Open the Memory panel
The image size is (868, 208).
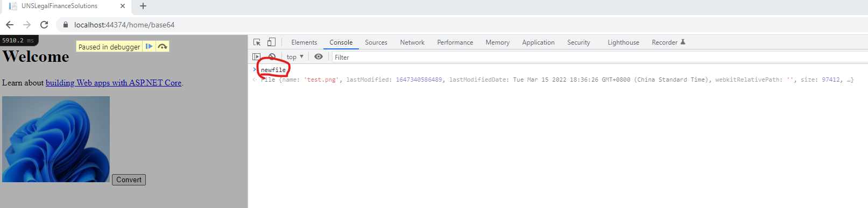tap(497, 42)
